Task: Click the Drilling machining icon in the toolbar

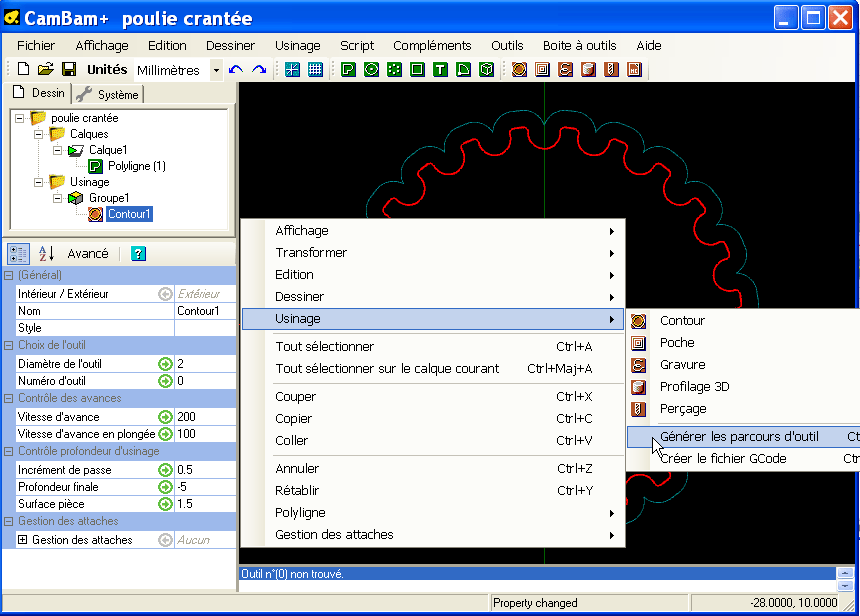Action: (x=612, y=70)
